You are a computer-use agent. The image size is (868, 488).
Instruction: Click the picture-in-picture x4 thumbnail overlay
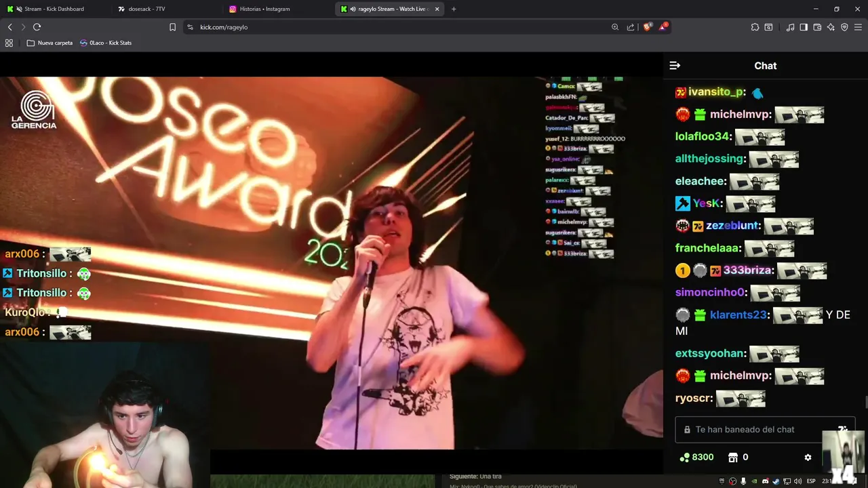coord(844,456)
